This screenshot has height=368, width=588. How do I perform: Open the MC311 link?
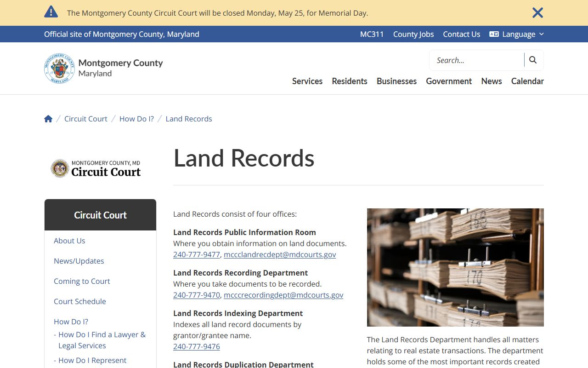372,34
